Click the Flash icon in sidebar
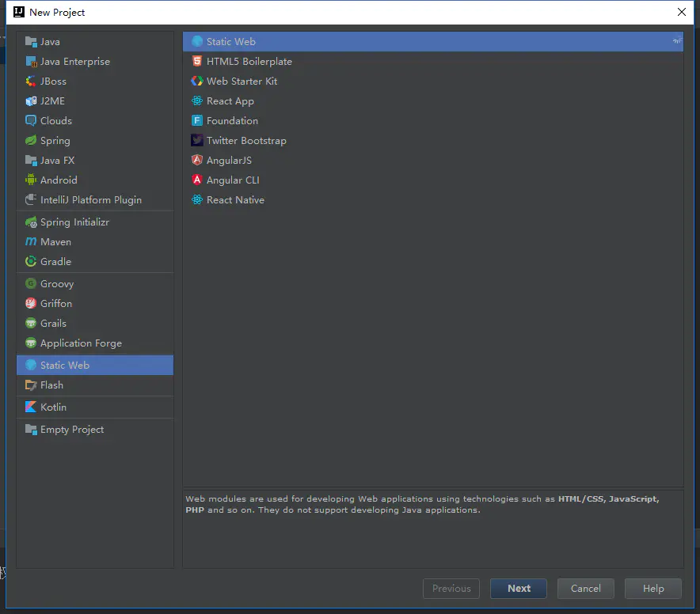Image resolution: width=700 pixels, height=614 pixels. pos(31,385)
